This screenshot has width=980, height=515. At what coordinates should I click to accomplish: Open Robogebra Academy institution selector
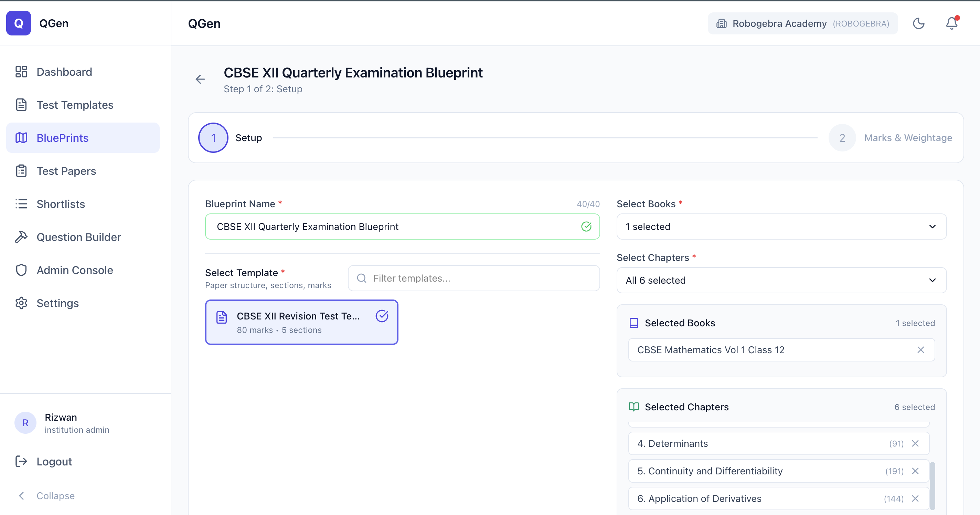tap(802, 24)
